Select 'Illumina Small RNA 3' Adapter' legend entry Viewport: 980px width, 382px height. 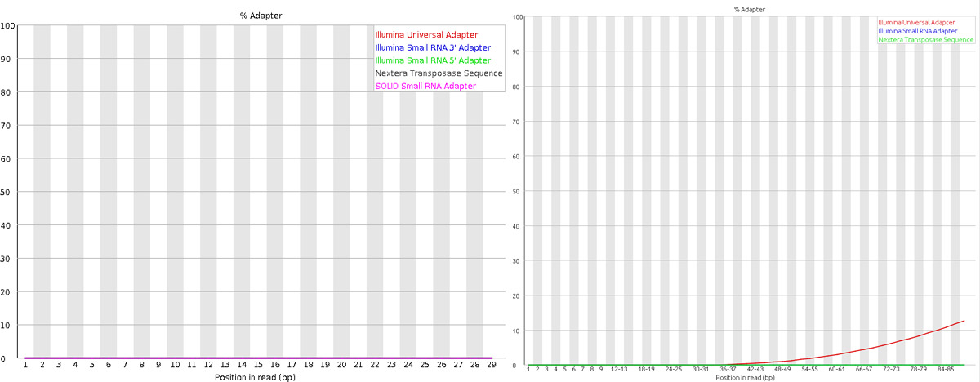[x=433, y=47]
